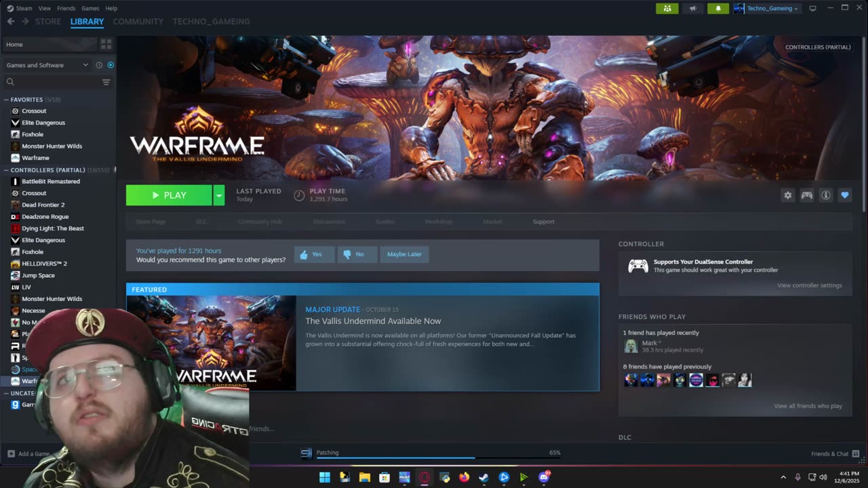
Task: Open Windows Start menu
Action: tap(325, 477)
